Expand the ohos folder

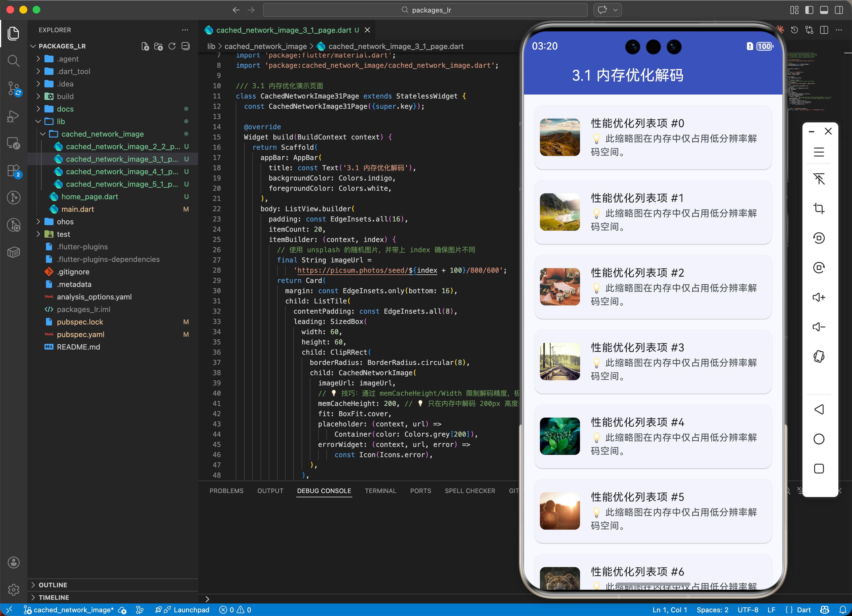click(x=65, y=222)
